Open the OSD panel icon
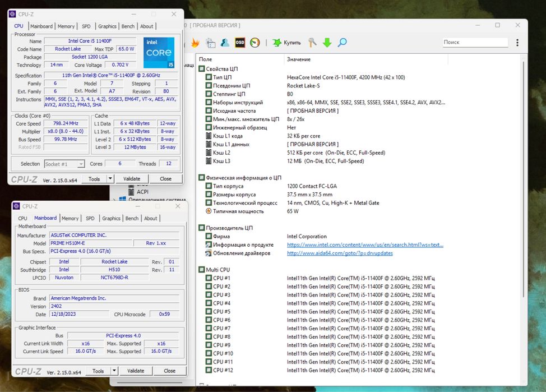The height and width of the screenshot is (392, 546). [x=240, y=43]
